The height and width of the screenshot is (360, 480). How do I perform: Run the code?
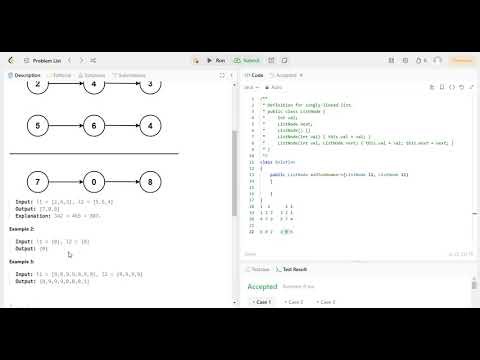point(216,60)
